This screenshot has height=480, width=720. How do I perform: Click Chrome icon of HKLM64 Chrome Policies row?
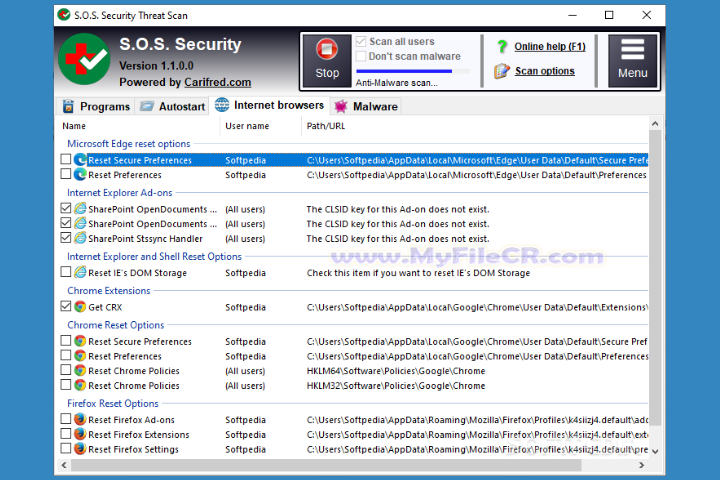point(80,370)
